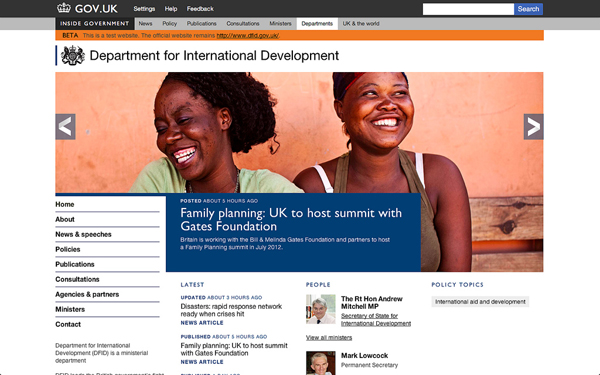Click 'UPDATED ABOUT 3 HOURS AGO' timestamp

pyautogui.click(x=221, y=297)
